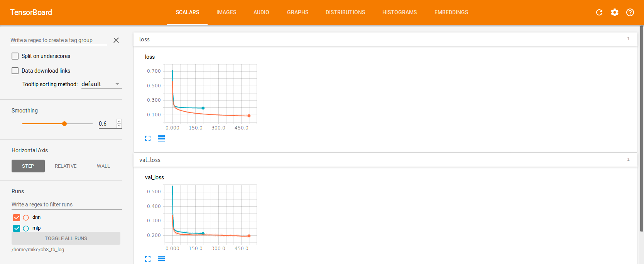The image size is (644, 264).
Task: Enable Split on underscores checkbox
Action: (x=15, y=56)
